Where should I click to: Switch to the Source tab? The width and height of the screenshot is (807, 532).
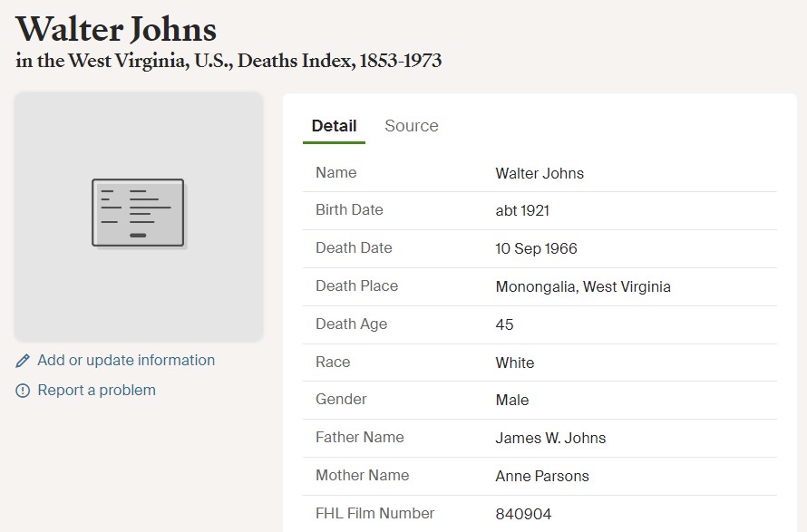coord(412,126)
